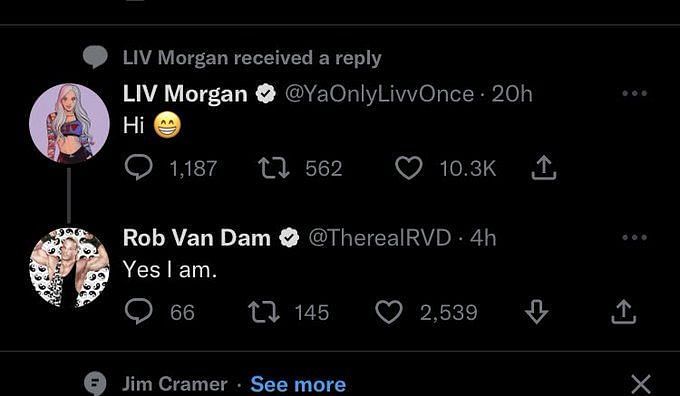Open the Jim Cramer topic icon
Screen dimensions: 680x396
(x=95, y=383)
